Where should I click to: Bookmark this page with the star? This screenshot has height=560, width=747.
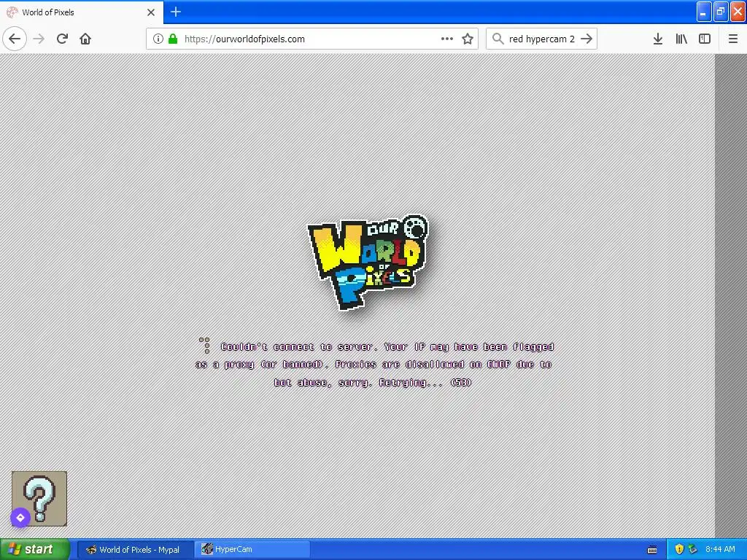(468, 39)
